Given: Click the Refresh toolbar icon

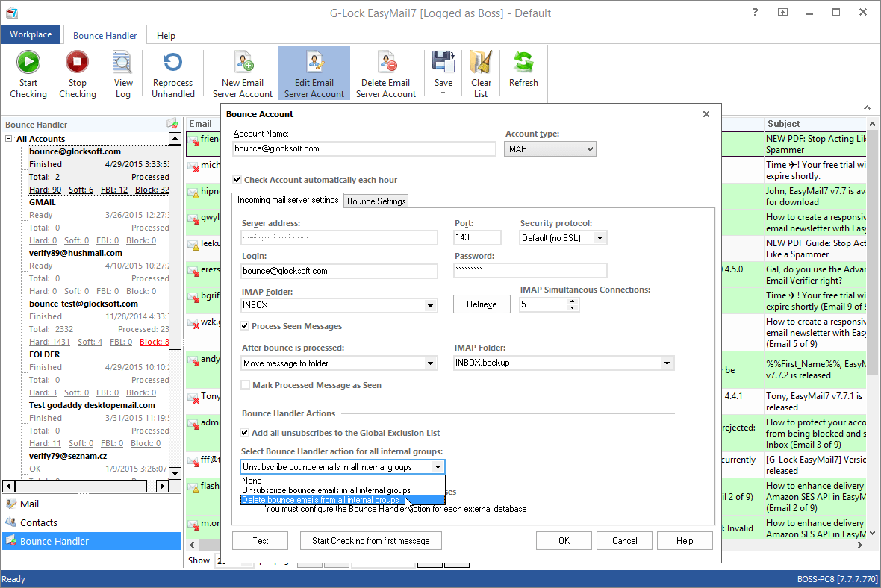Looking at the screenshot, I should point(523,63).
